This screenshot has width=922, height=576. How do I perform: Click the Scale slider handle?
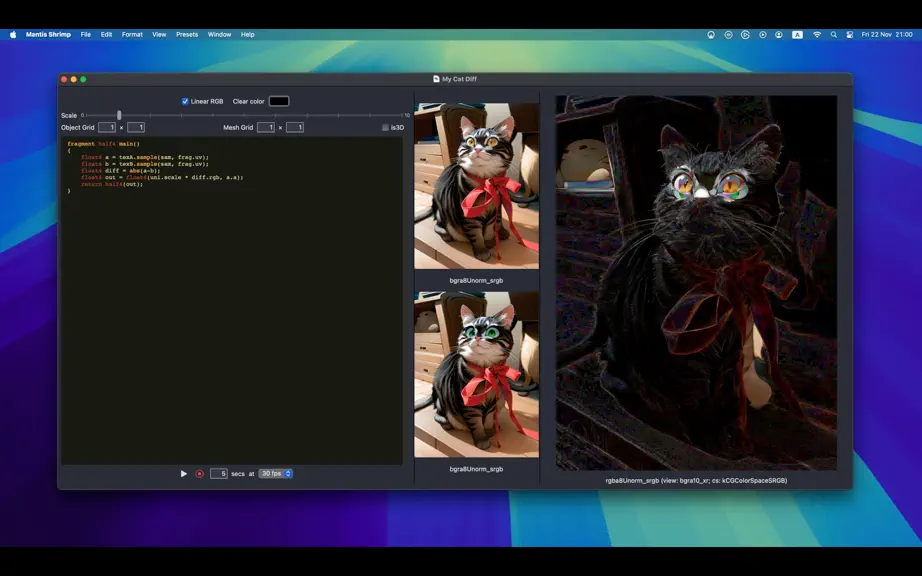(119, 115)
